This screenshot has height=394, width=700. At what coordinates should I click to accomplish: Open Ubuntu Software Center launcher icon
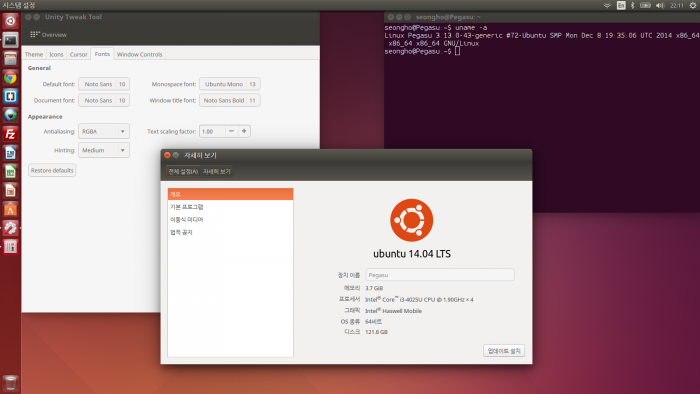point(10,209)
